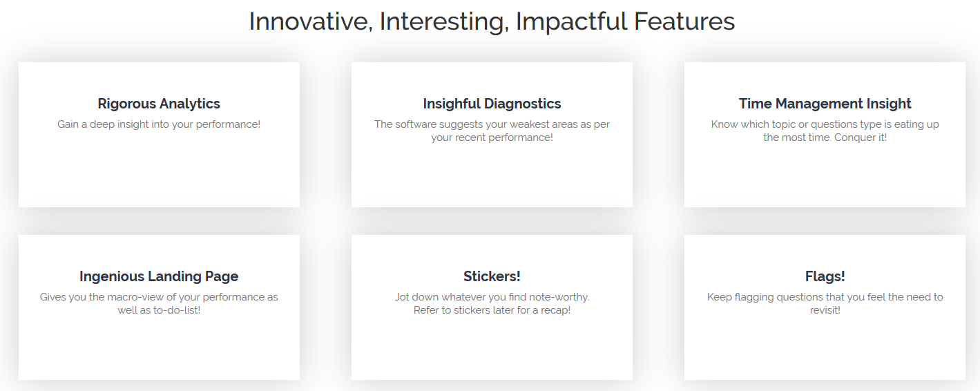Select the 'Gives you the macro-view' description text
Screen dimensions: 980x391
point(159,303)
